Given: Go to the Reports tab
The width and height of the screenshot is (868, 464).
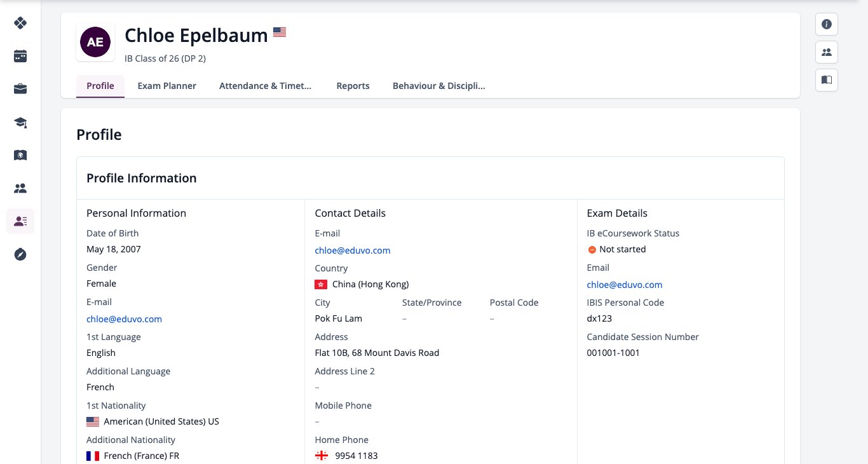Looking at the screenshot, I should (353, 86).
